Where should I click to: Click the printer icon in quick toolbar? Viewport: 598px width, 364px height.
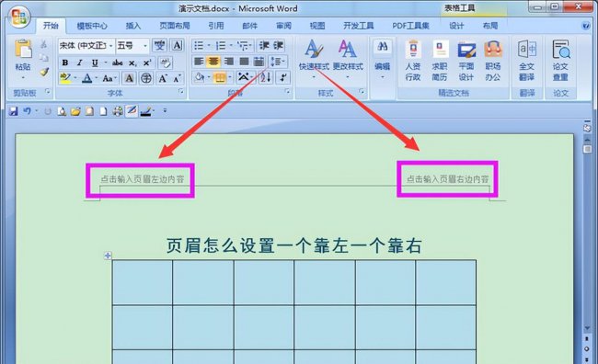(x=118, y=111)
